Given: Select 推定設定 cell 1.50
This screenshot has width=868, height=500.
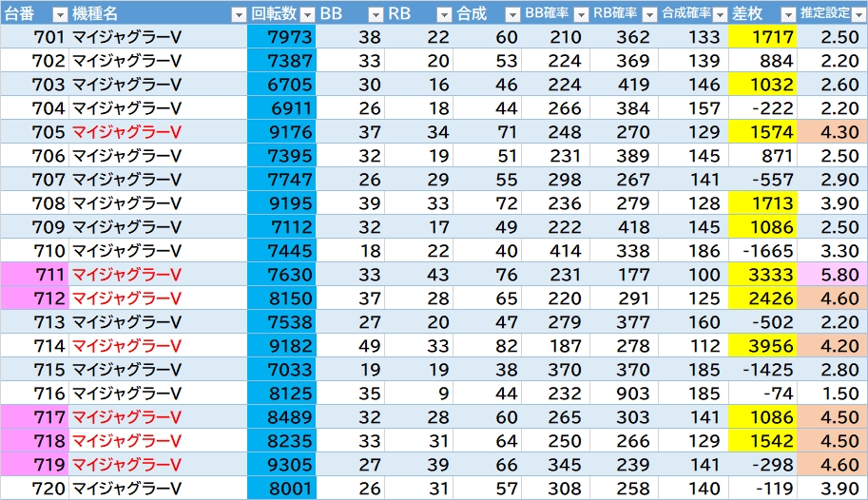Looking at the screenshot, I should [x=832, y=394].
